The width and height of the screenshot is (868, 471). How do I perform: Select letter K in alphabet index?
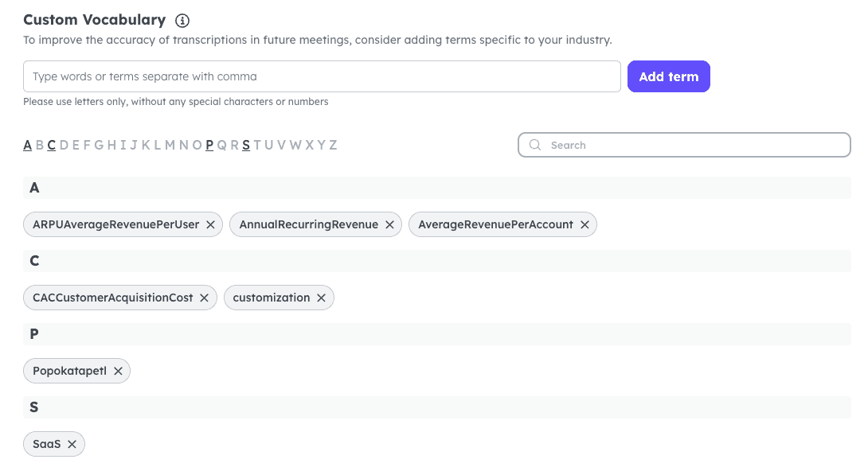tap(147, 145)
